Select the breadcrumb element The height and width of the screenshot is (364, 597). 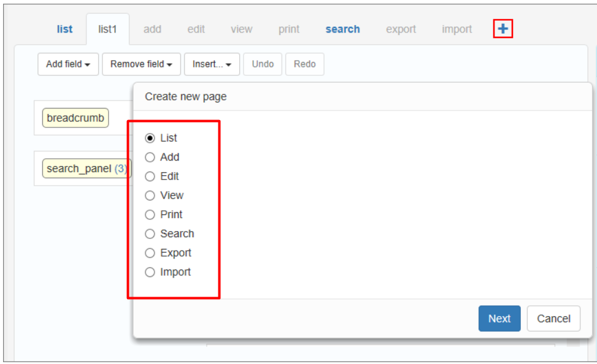coord(75,118)
